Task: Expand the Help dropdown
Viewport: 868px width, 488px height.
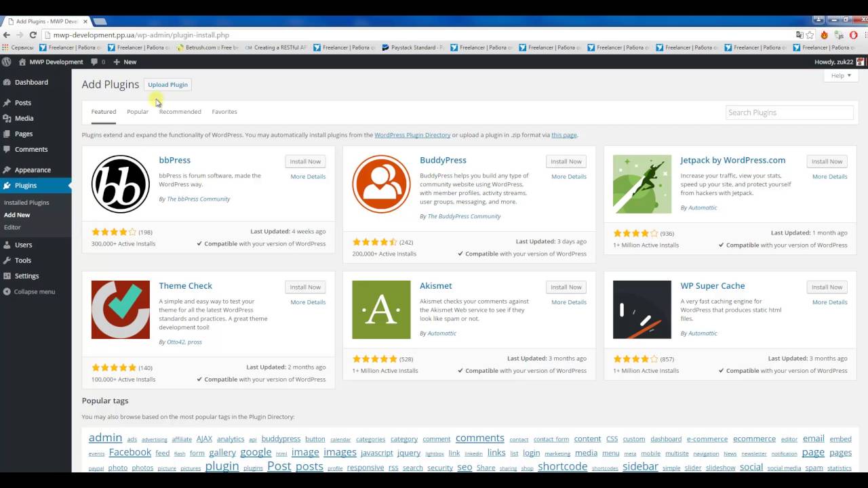Action: tap(842, 76)
